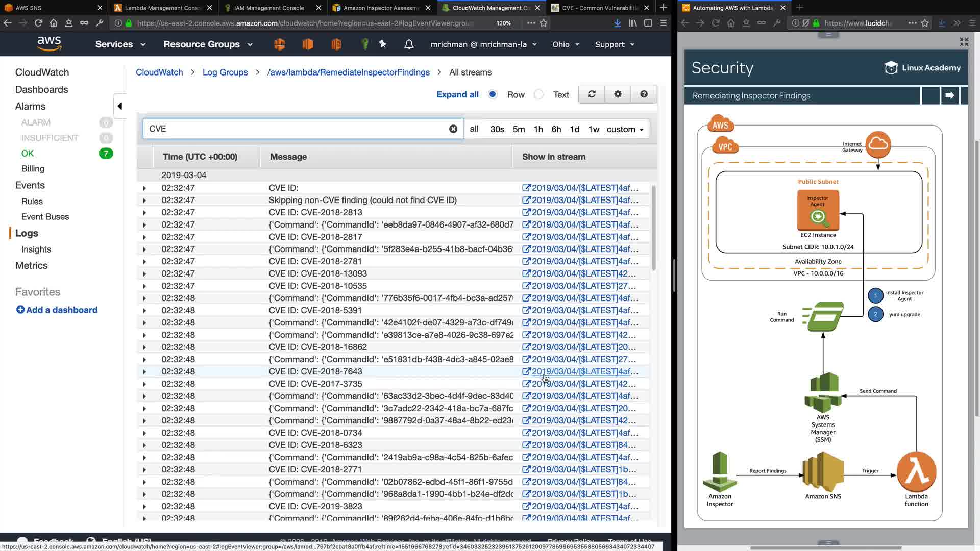Open the Log Groups breadcrumb link
The image size is (980, 551).
(x=225, y=72)
